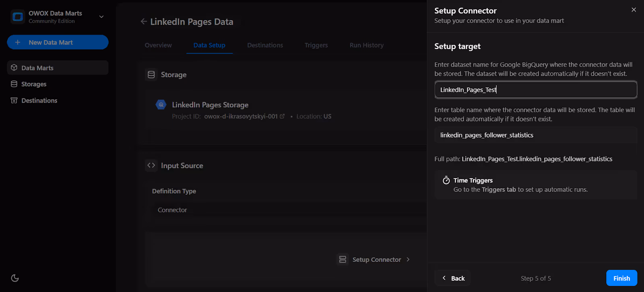Click the external link icon after the project ID
644x292 pixels.
[x=282, y=116]
